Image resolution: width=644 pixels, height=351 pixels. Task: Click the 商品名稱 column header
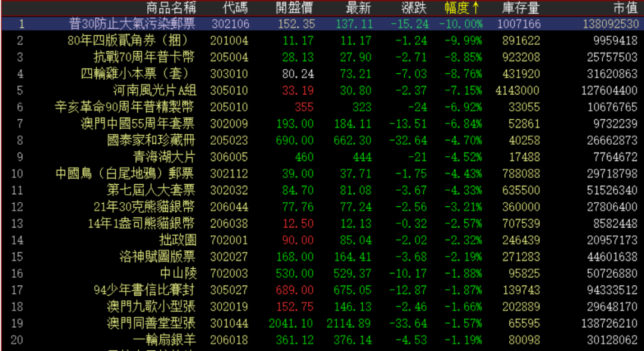coord(171,8)
